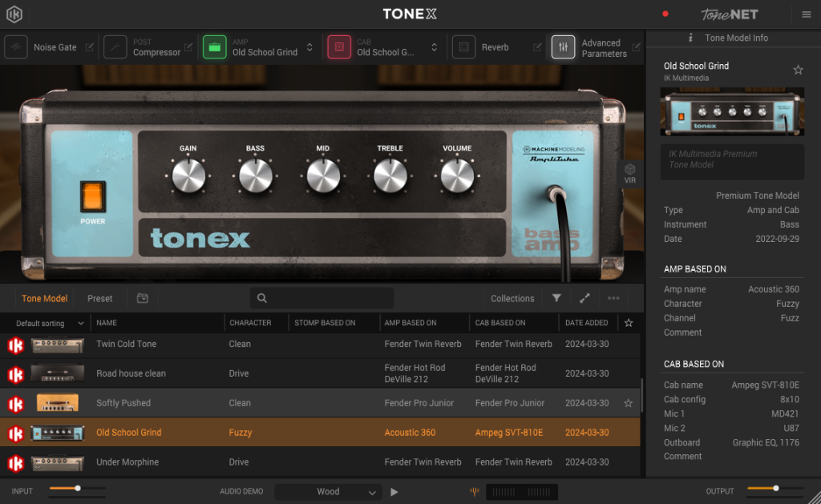Step through Cab models with arrows
821x504 pixels.
tap(434, 47)
